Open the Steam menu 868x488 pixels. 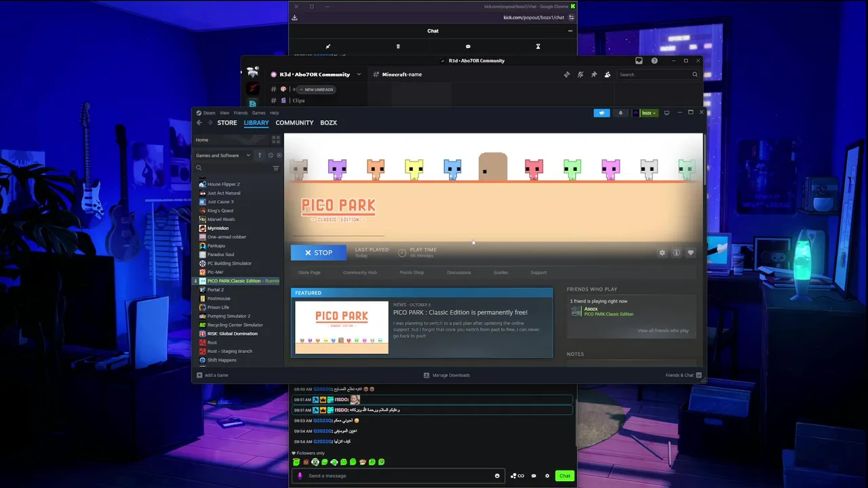(x=206, y=113)
